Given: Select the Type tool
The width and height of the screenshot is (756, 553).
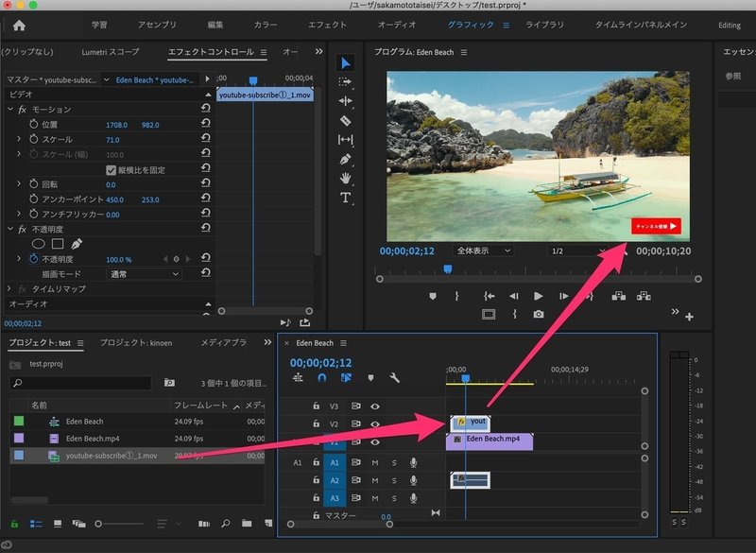Looking at the screenshot, I should (346, 198).
